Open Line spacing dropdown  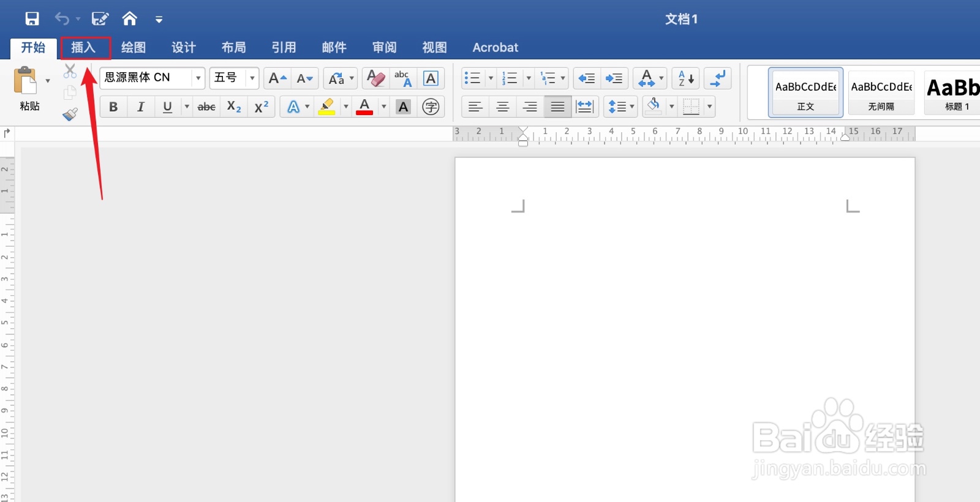coord(620,107)
